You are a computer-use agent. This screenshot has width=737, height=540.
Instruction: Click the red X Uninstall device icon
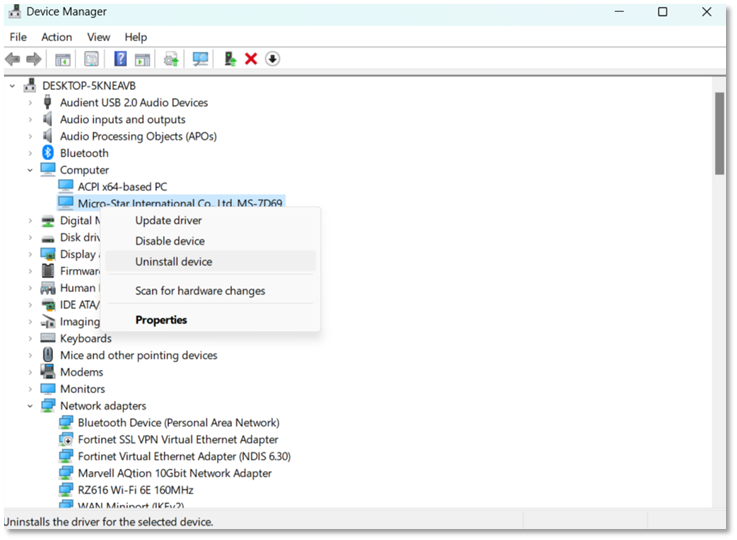pos(251,59)
